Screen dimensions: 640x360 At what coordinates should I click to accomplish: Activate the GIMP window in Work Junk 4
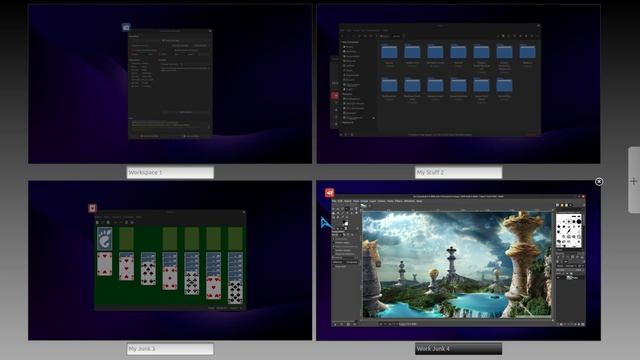(458, 260)
